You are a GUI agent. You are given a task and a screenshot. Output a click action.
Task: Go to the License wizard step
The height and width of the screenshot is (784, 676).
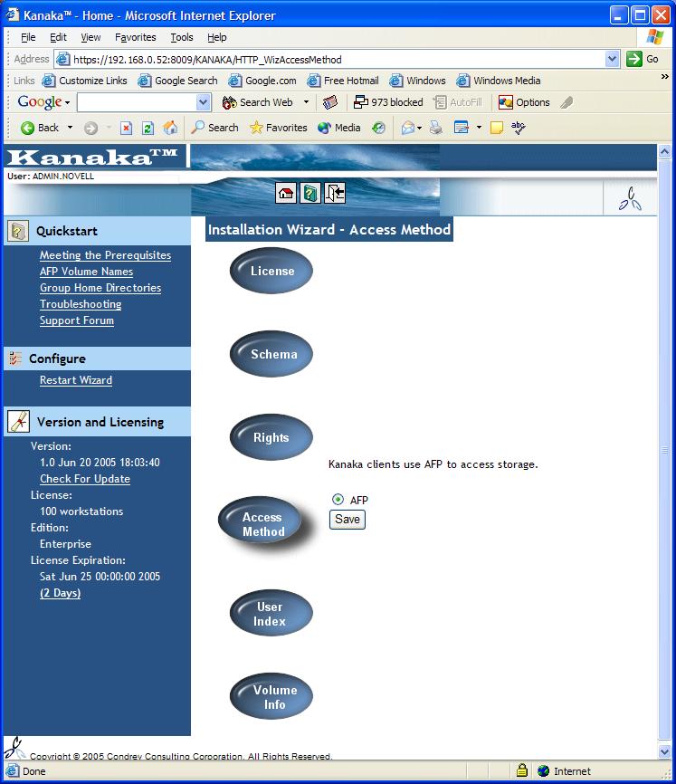[x=271, y=271]
